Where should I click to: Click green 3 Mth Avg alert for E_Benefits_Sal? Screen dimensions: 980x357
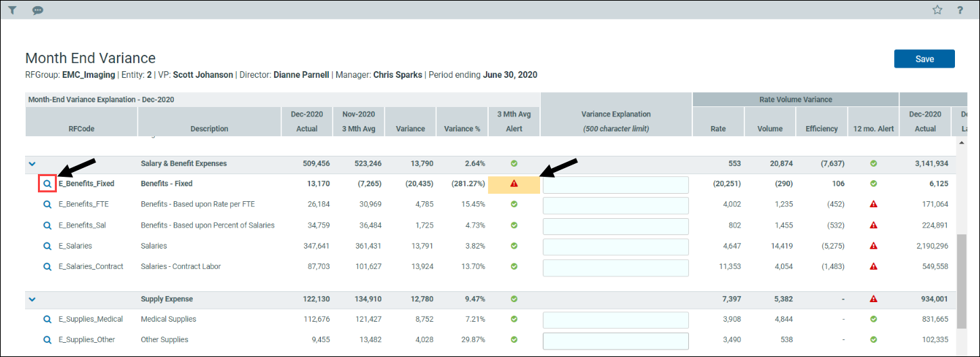click(x=514, y=225)
